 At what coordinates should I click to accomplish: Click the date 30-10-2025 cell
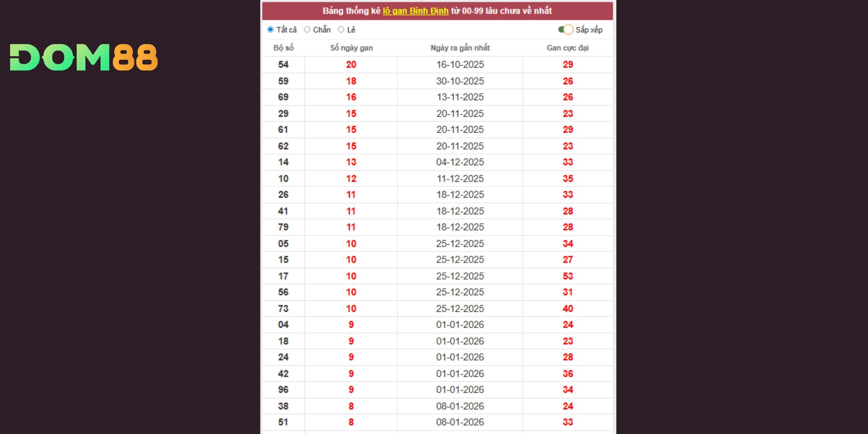point(460,81)
